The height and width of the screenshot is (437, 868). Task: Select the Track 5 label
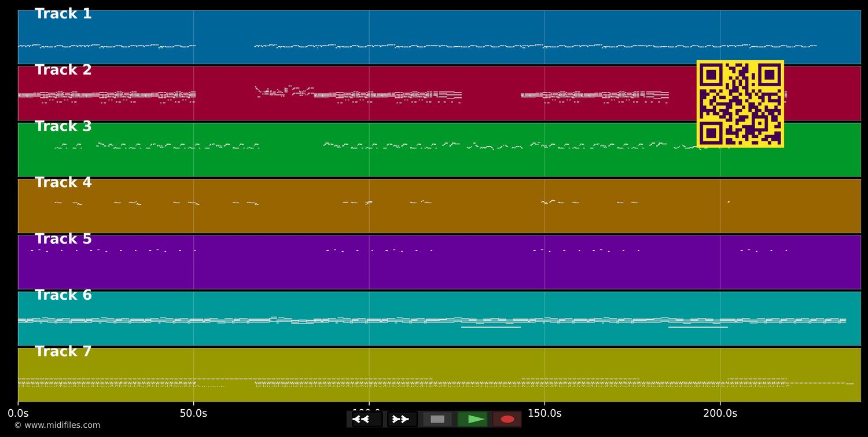pyautogui.click(x=63, y=239)
